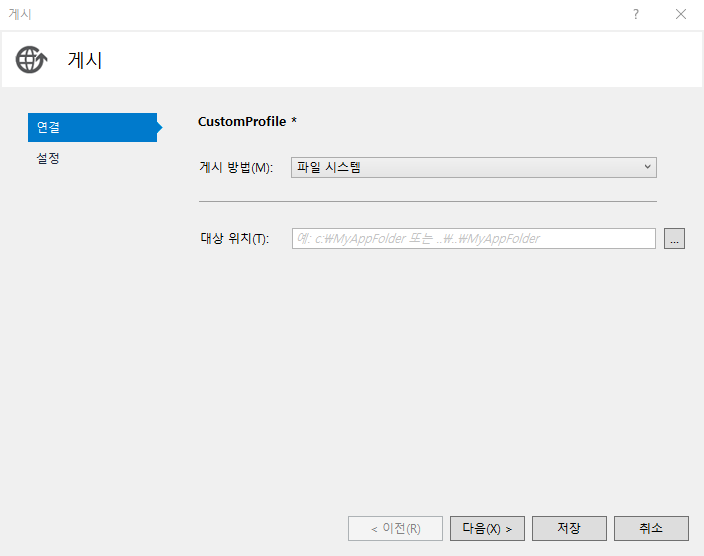Click the 게시 방법(M): label
This screenshot has width=704, height=556.
236,168
